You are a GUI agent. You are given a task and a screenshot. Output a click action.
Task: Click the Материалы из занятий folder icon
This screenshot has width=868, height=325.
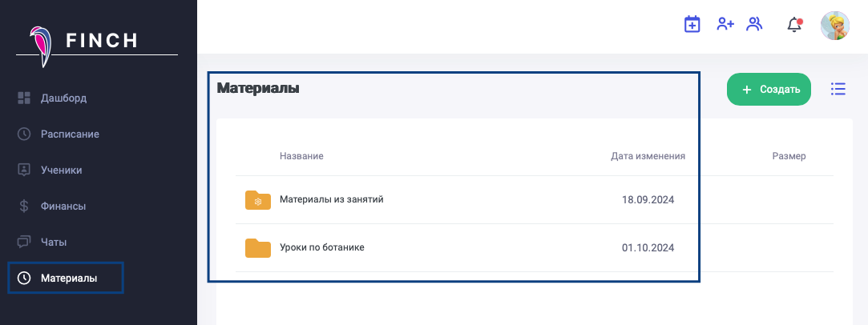[258, 200]
